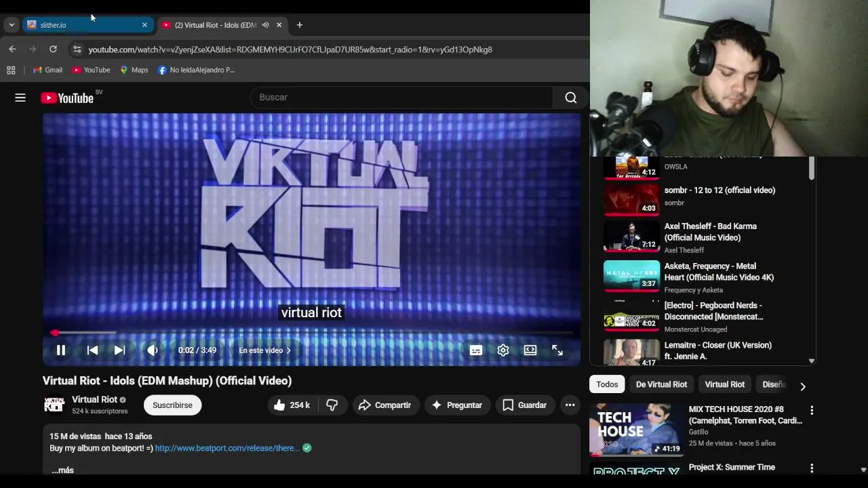Switch to theater mode

coord(530,350)
